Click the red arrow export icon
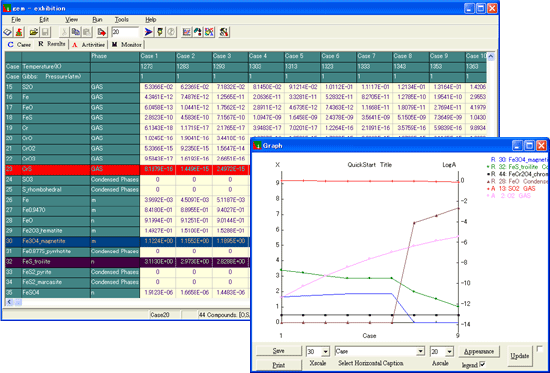The image size is (550, 373). point(102,32)
